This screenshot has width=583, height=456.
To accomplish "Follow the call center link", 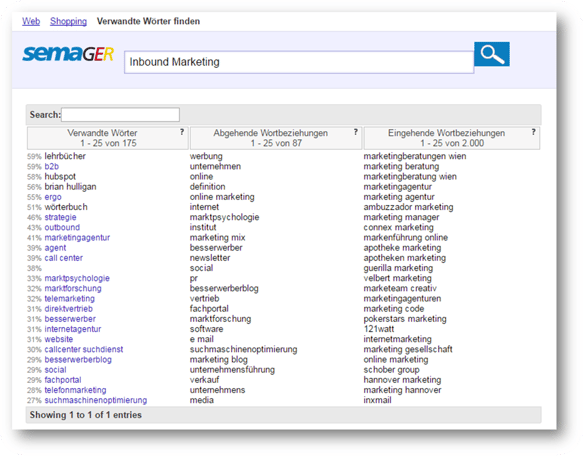I will [64, 258].
